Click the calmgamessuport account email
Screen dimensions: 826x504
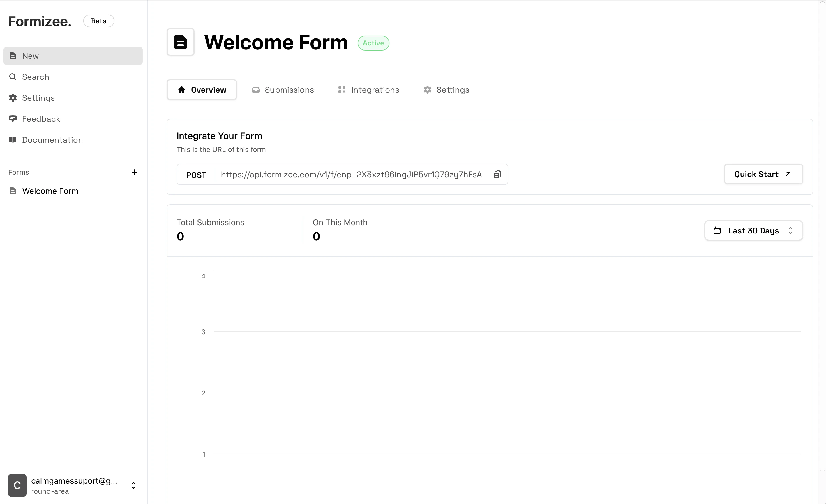pos(74,481)
